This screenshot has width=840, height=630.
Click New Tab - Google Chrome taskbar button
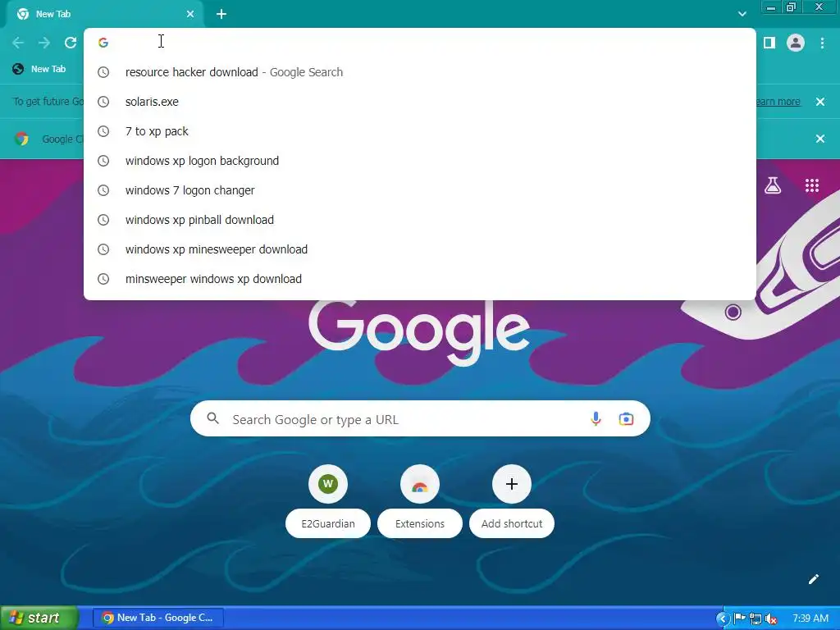point(157,618)
